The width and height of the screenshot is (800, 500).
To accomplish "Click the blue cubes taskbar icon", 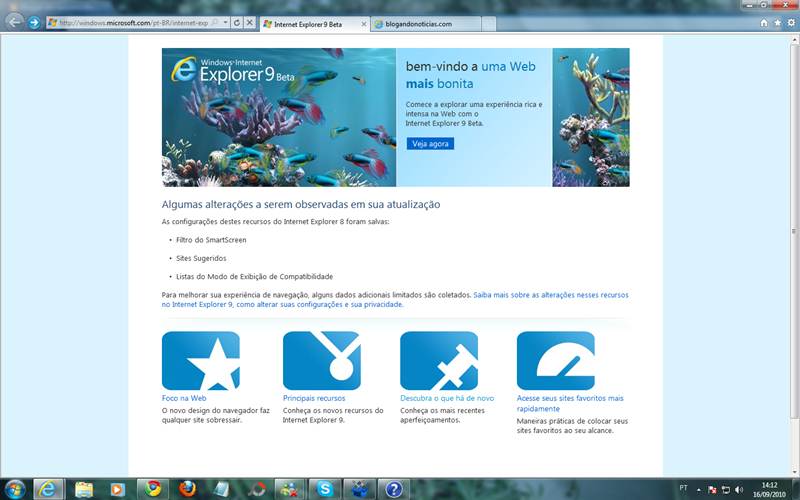I will [x=360, y=489].
